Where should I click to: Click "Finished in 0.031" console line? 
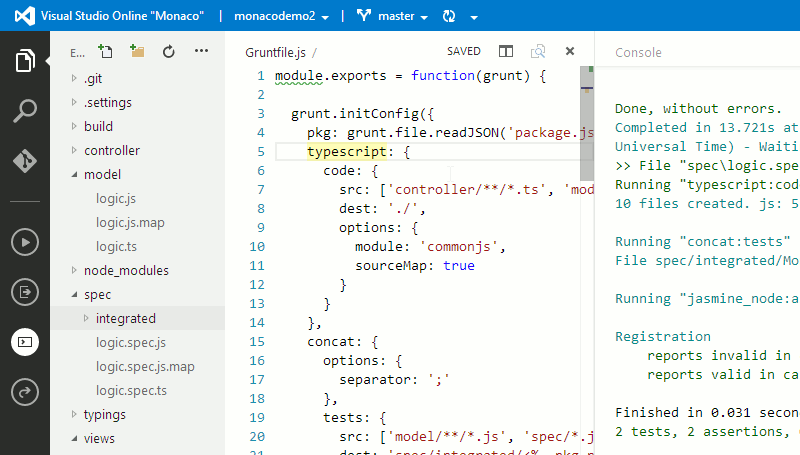tap(707, 412)
